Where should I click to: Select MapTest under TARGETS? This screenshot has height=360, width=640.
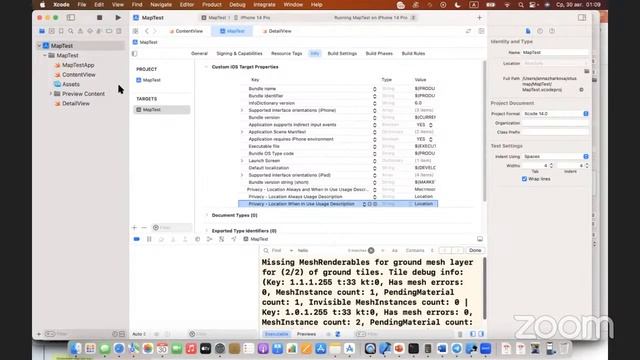pyautogui.click(x=162, y=110)
